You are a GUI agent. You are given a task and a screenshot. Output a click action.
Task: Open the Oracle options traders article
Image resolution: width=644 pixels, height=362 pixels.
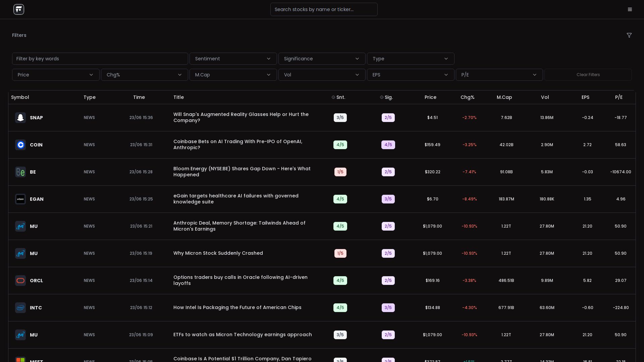[x=240, y=281]
